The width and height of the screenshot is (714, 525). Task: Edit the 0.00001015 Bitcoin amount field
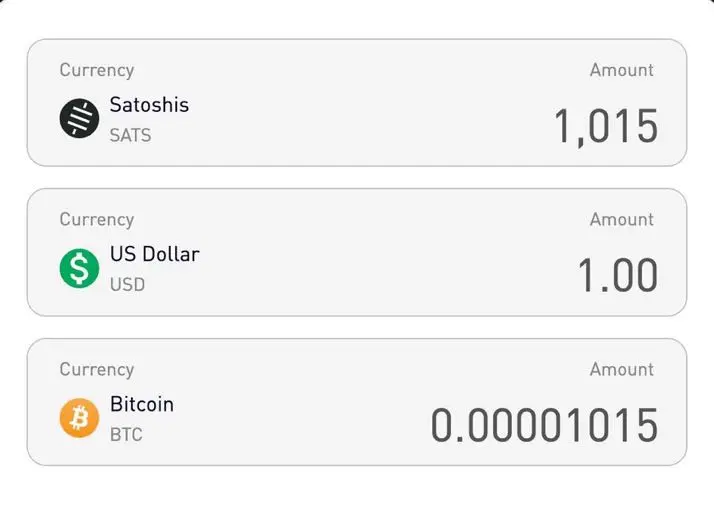[x=545, y=425]
